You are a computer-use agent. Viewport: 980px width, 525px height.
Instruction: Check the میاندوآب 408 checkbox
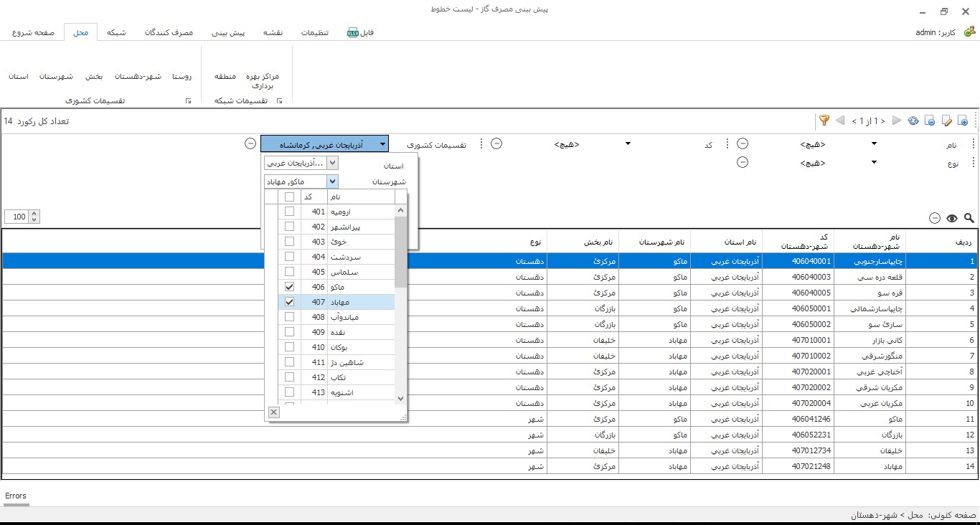pyautogui.click(x=289, y=317)
